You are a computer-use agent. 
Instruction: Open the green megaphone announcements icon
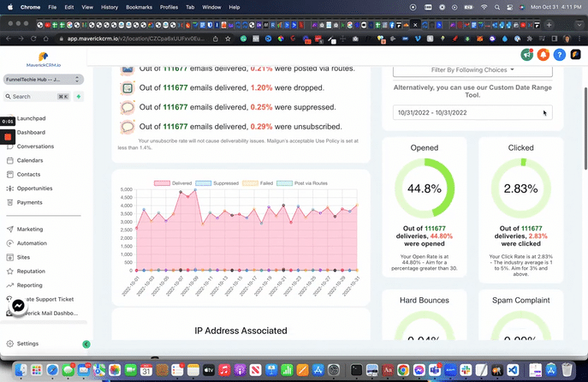(527, 55)
